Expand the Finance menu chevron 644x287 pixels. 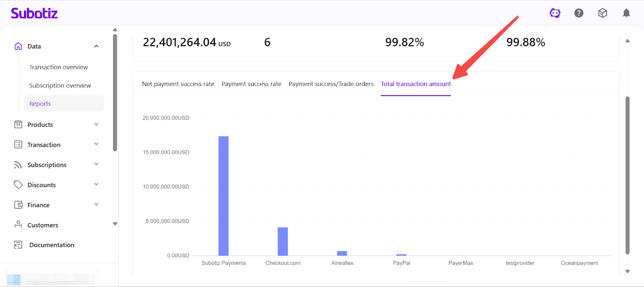(96, 205)
